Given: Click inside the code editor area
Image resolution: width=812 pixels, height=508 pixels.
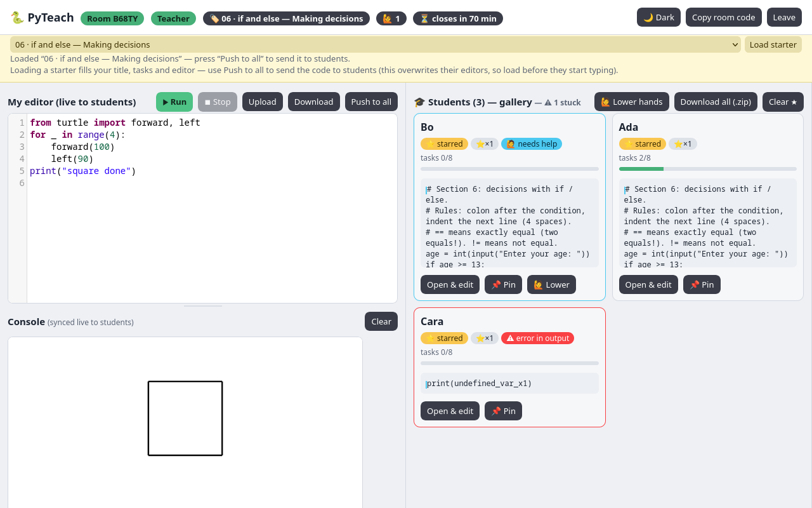Looking at the screenshot, I should click(212, 208).
